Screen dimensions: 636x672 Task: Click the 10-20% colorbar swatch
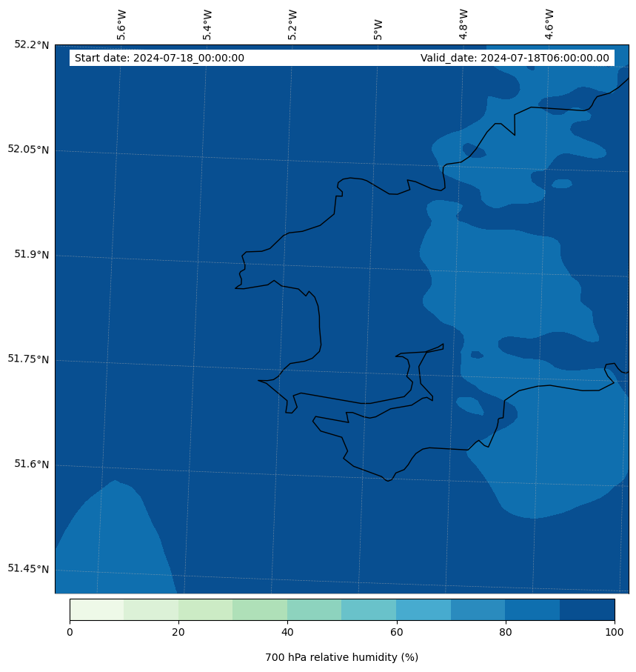pyautogui.click(x=151, y=610)
